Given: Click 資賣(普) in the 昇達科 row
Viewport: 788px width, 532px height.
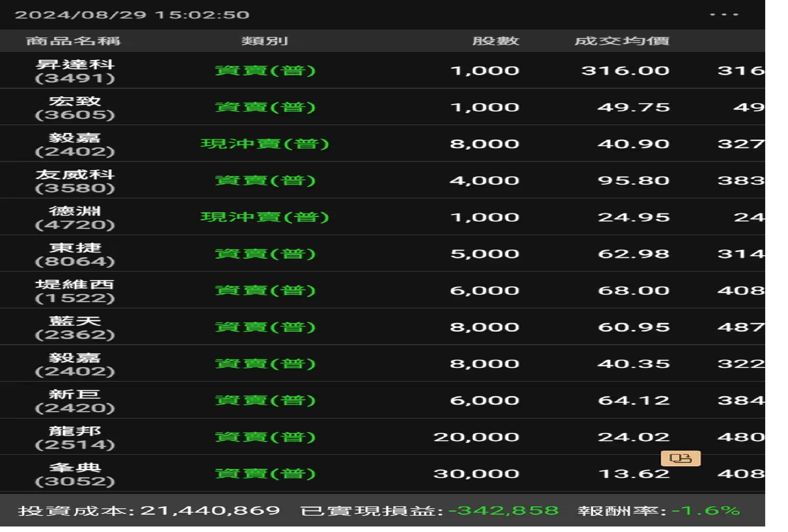Looking at the screenshot, I should pos(265,71).
